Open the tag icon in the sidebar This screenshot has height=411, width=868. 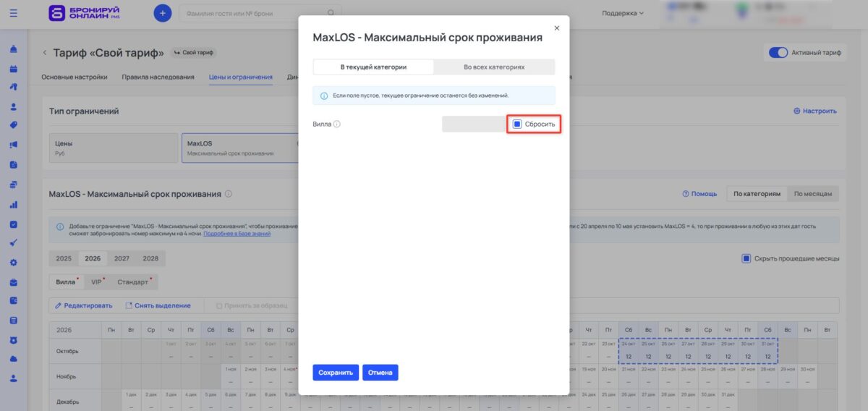14,125
